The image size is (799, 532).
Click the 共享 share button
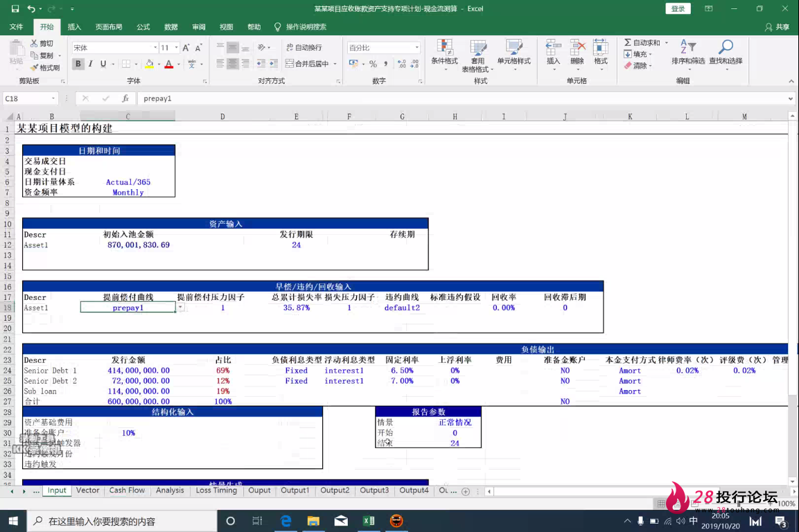[778, 27]
